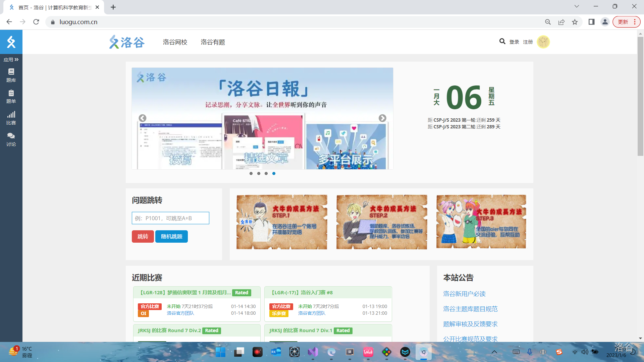This screenshot has width=644, height=362.
Task: Open the 题库 problem library sidebar icon
Action: click(x=11, y=75)
